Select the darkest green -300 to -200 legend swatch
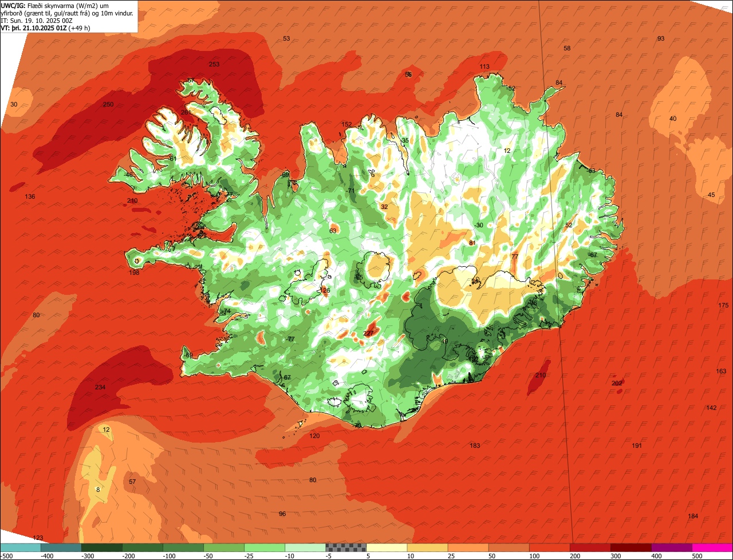The image size is (733, 560). click(x=102, y=547)
